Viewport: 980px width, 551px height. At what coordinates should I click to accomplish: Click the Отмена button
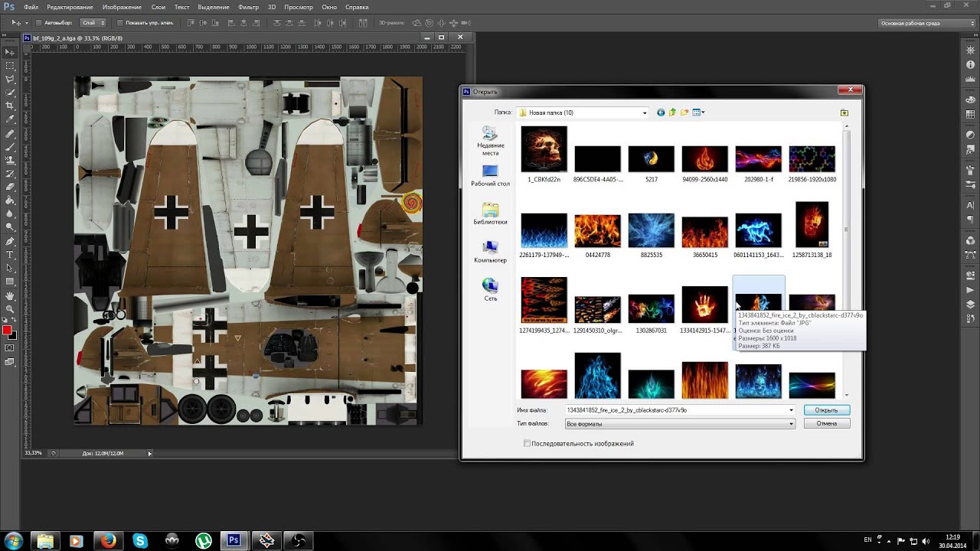click(826, 423)
